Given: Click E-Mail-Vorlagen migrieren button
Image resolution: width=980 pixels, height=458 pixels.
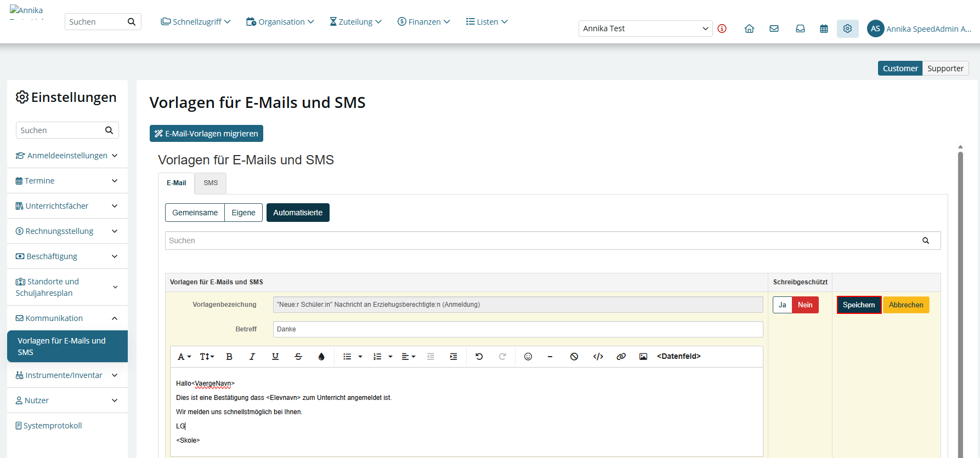Looking at the screenshot, I should [206, 134].
